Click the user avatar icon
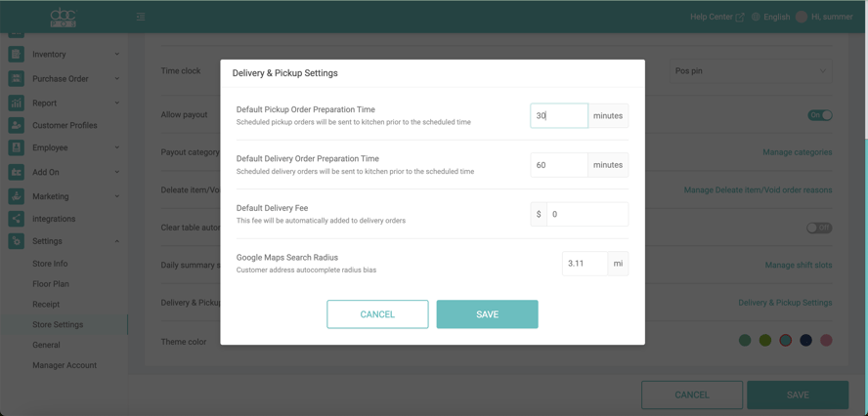 (x=801, y=18)
